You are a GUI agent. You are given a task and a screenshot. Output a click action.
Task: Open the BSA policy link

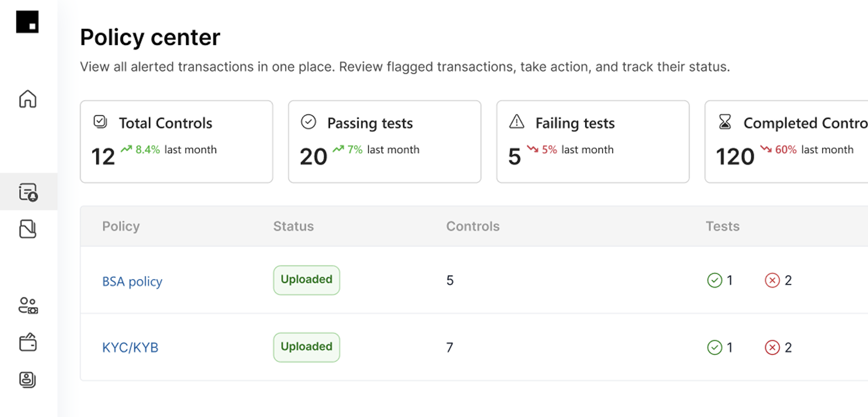pos(132,281)
